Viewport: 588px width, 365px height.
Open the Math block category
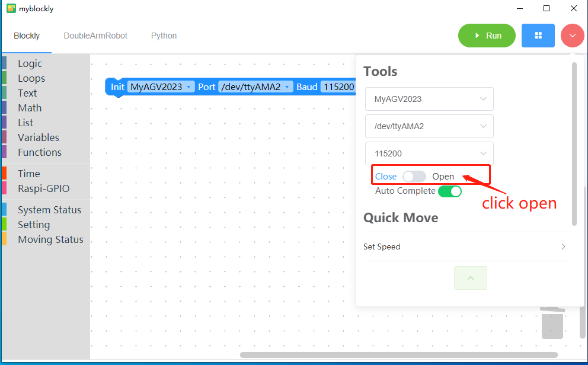46,108
